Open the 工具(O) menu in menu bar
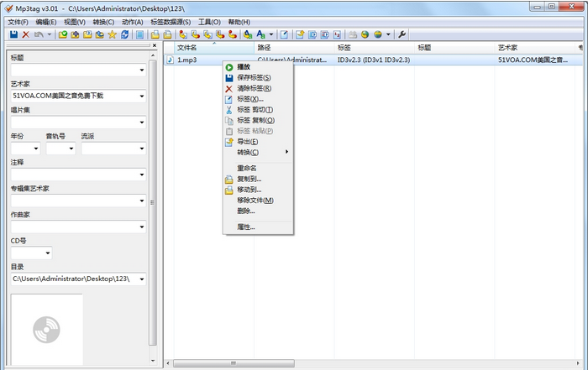Viewport: 588px width, 370px height. tap(209, 22)
